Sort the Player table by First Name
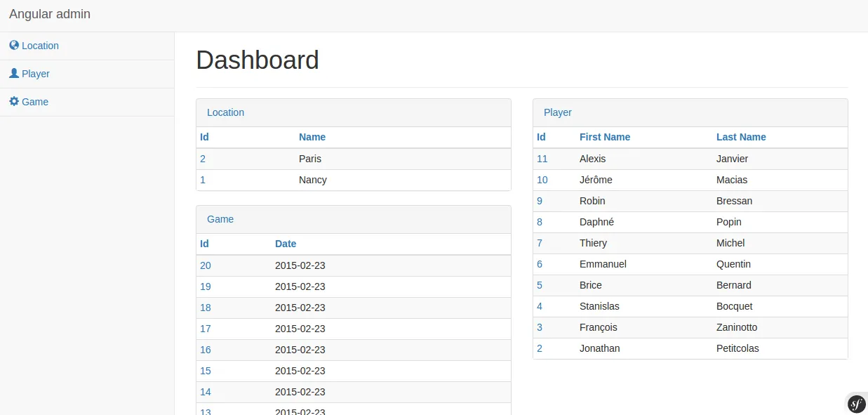The image size is (868, 415). point(605,137)
